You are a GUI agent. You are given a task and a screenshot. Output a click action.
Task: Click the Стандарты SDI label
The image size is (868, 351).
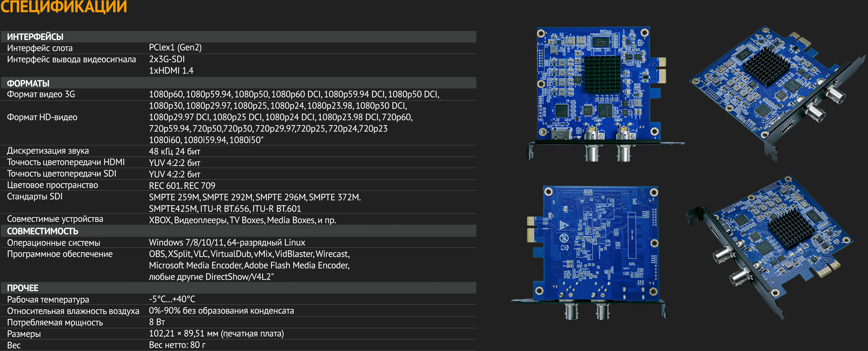[35, 197]
